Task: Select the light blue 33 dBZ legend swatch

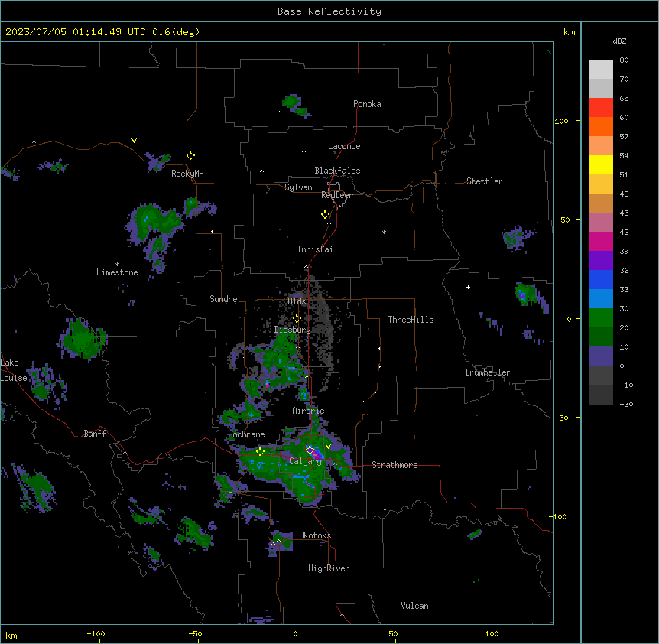Action: 601,298
